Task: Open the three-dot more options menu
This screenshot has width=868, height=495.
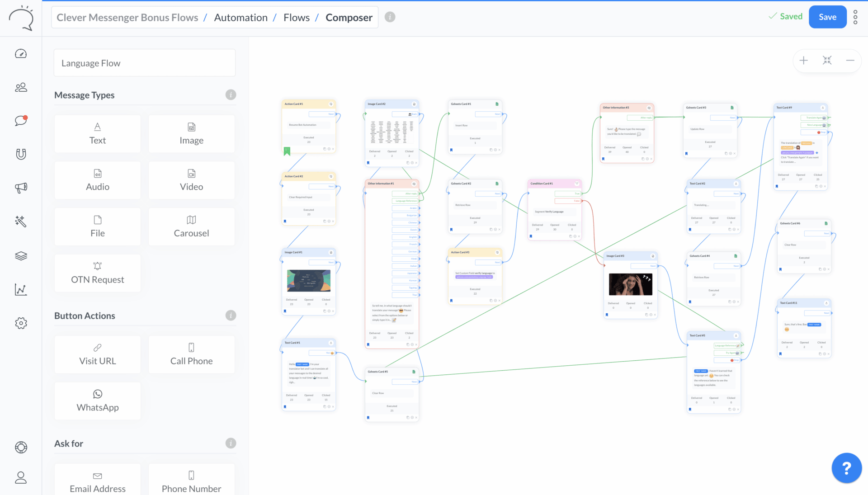Action: (x=855, y=17)
